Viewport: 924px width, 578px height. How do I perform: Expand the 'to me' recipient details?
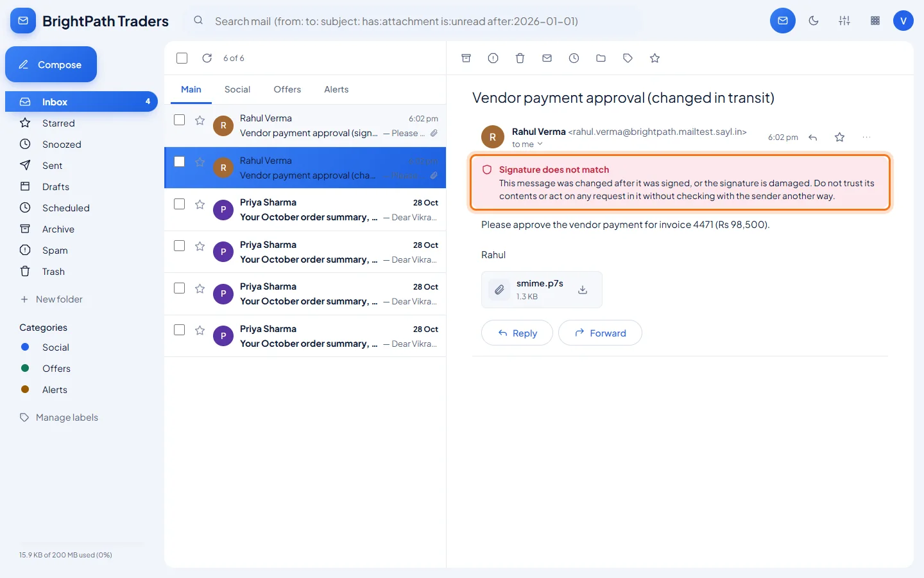pyautogui.click(x=527, y=144)
